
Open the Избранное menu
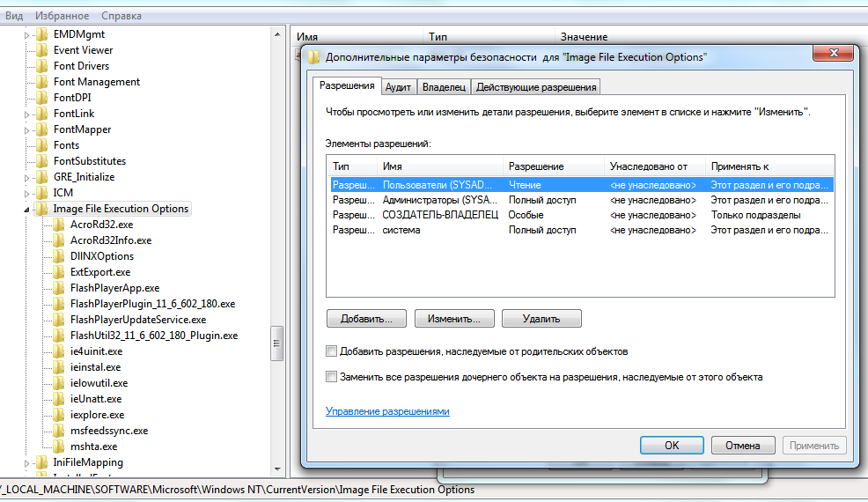(x=62, y=16)
